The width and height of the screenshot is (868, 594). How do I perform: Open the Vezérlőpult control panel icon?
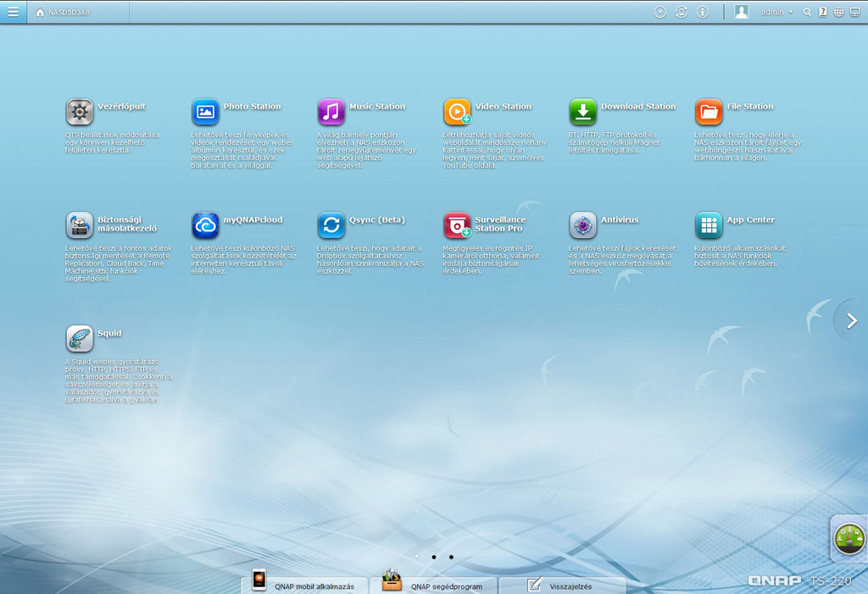(x=79, y=112)
